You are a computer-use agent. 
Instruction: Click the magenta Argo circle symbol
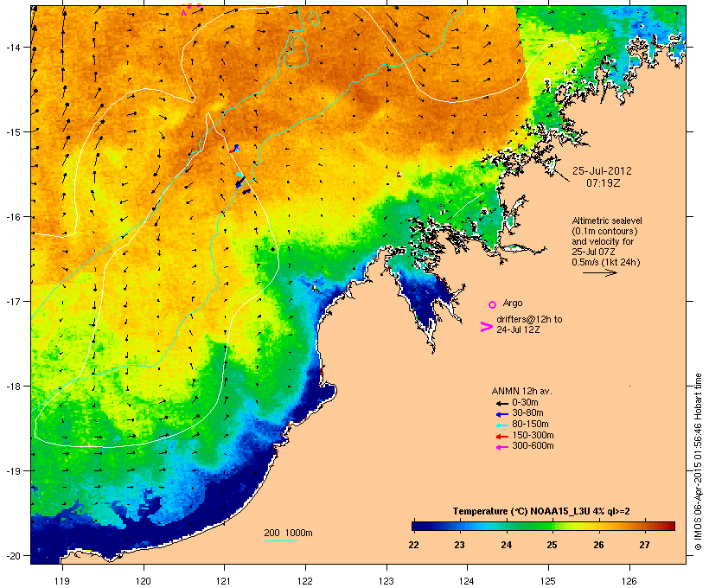pos(493,304)
